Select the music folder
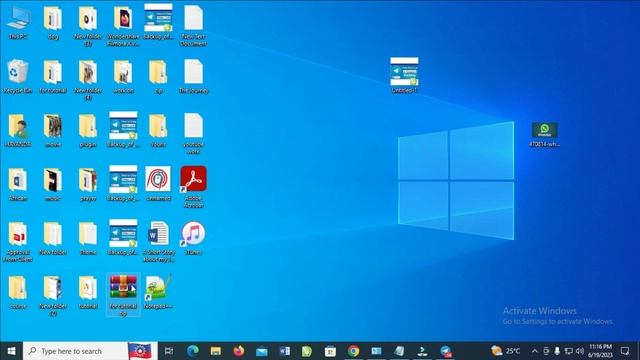This screenshot has height=360, width=640. [53, 184]
